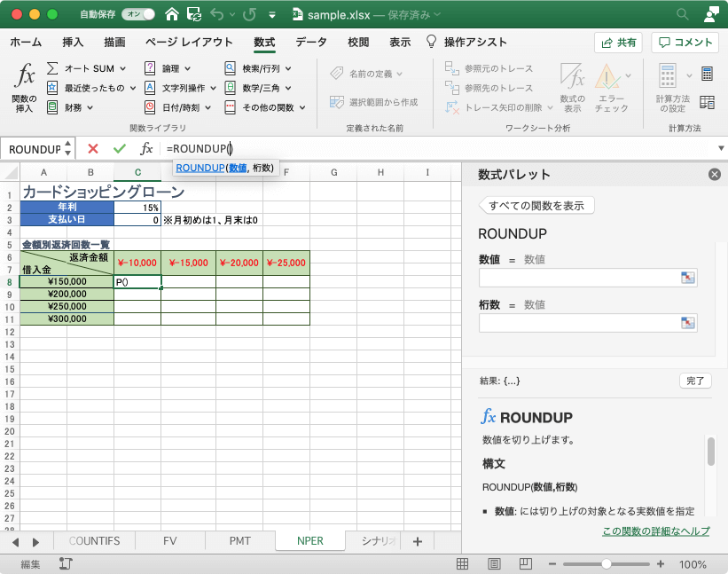Click the 数値 argument input field
Viewport: 728px width, 574px height.
(588, 278)
